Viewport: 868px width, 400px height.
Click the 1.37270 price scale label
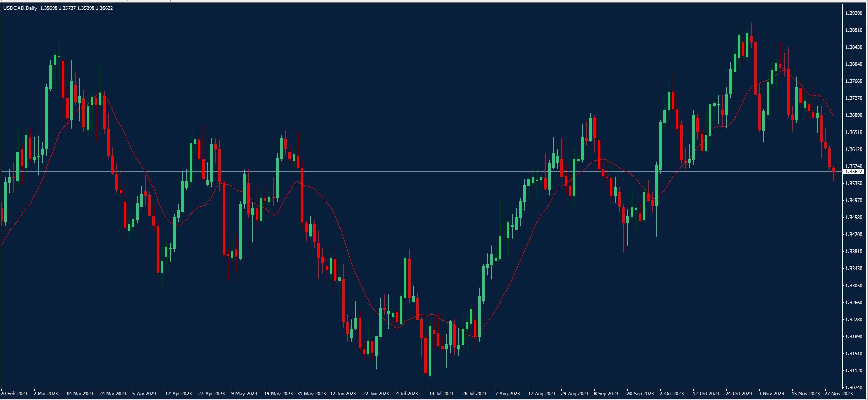point(854,98)
